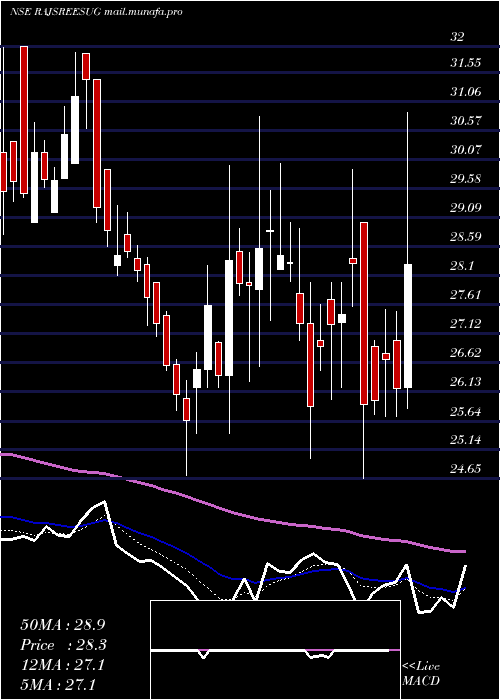Click the 30.57 price axis label
500x700 pixels.
coord(465,121)
